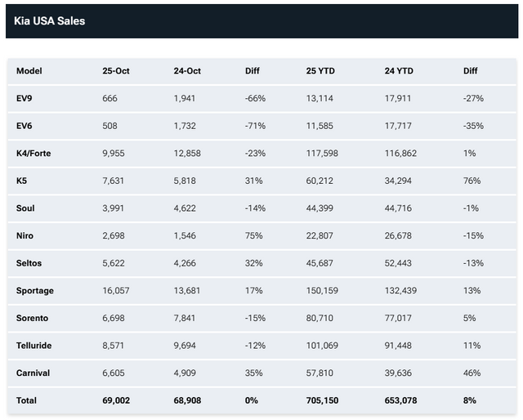523x420 pixels.
Task: Select the Telluride model cell
Action: pos(35,346)
